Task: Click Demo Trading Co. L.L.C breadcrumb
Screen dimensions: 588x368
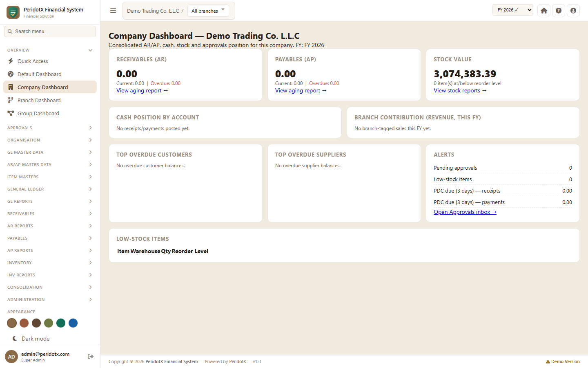Action: tap(153, 11)
